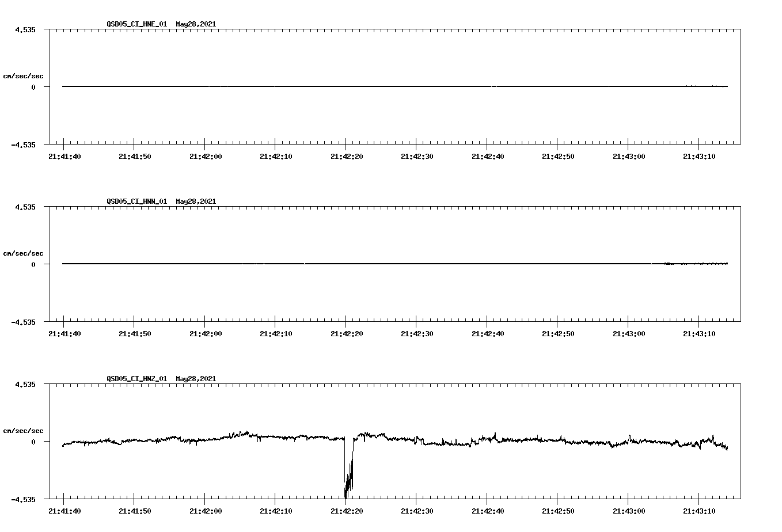782x532 pixels.
Task: Click the May28,2021 date on bottom plot
Action: click(x=195, y=379)
